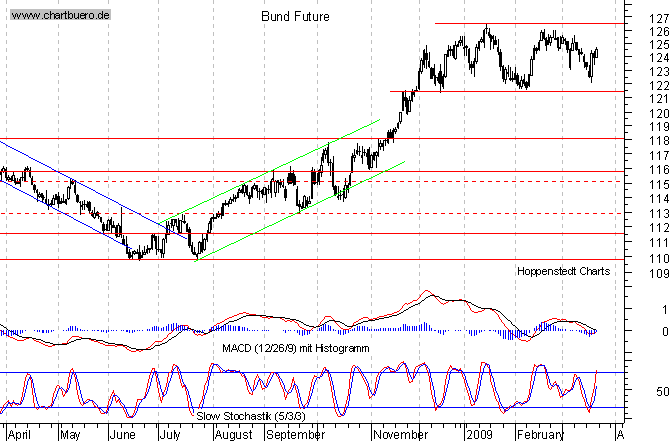Click price axis value 114
The width and height of the screenshot is (672, 441).
click(659, 199)
